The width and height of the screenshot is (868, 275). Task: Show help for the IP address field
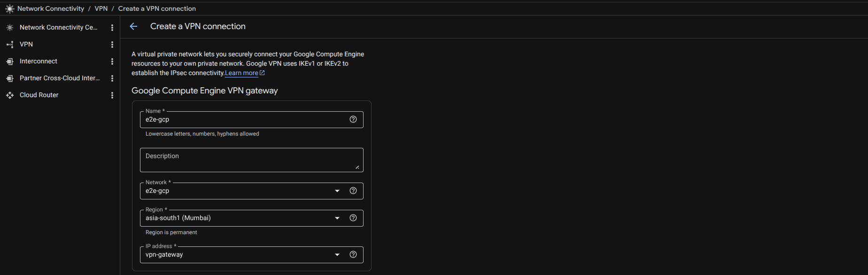[353, 254]
